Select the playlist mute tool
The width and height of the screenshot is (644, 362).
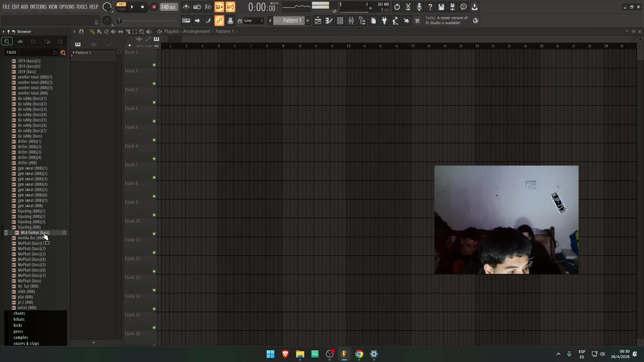113,31
